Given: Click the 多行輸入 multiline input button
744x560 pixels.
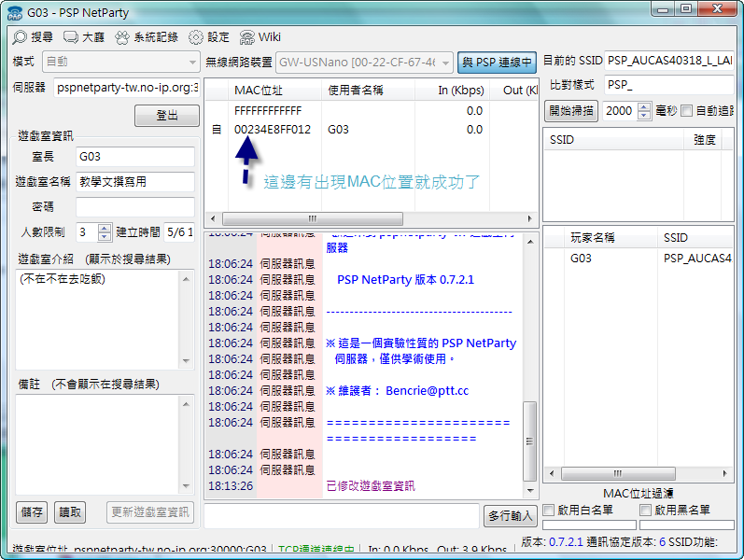Looking at the screenshot, I should [511, 515].
